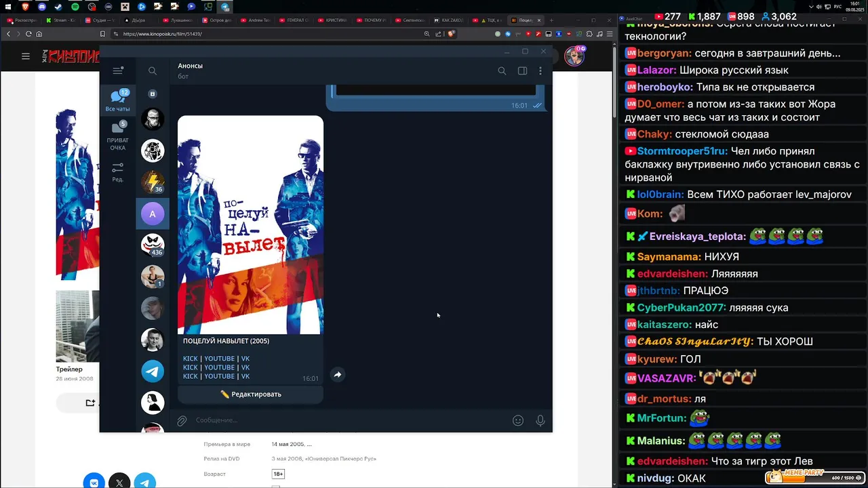Image resolution: width=868 pixels, height=488 pixels.
Task: Open the chat with the masked man avatar
Action: [153, 119]
